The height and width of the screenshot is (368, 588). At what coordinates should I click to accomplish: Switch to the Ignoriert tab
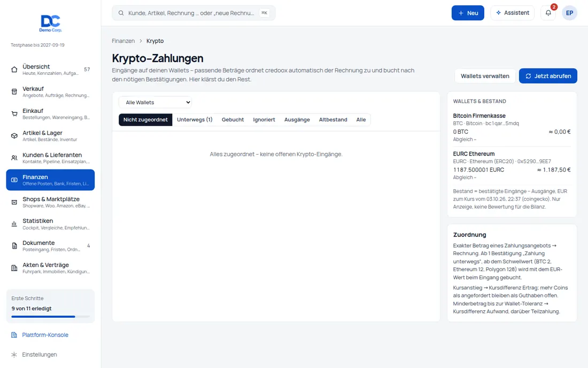(264, 120)
